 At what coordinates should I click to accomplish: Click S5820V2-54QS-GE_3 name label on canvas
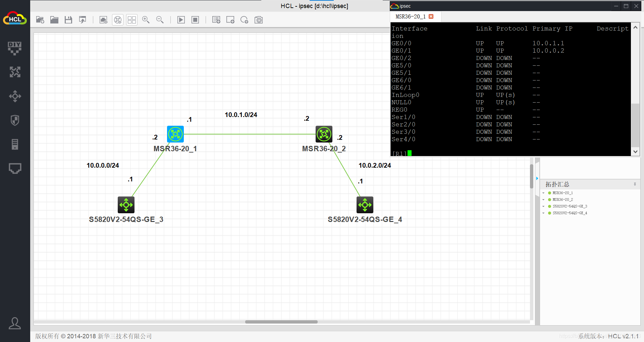(126, 220)
